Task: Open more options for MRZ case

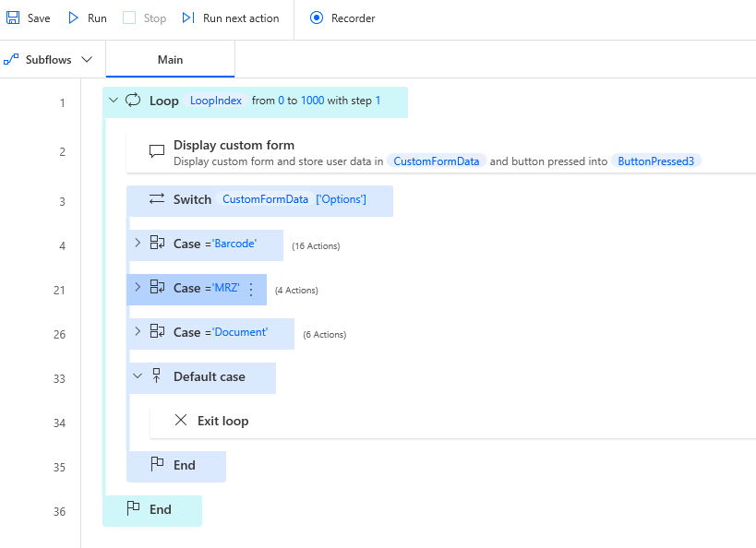Action: click(251, 289)
